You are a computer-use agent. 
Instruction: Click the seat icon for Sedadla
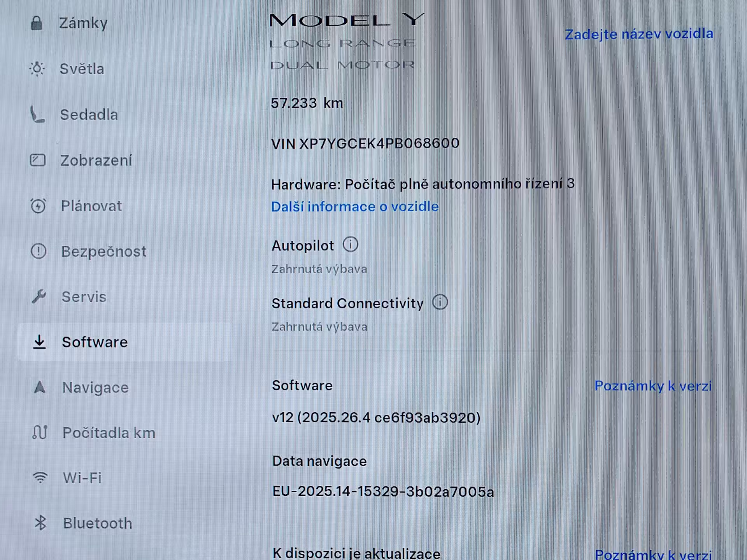pos(37,115)
